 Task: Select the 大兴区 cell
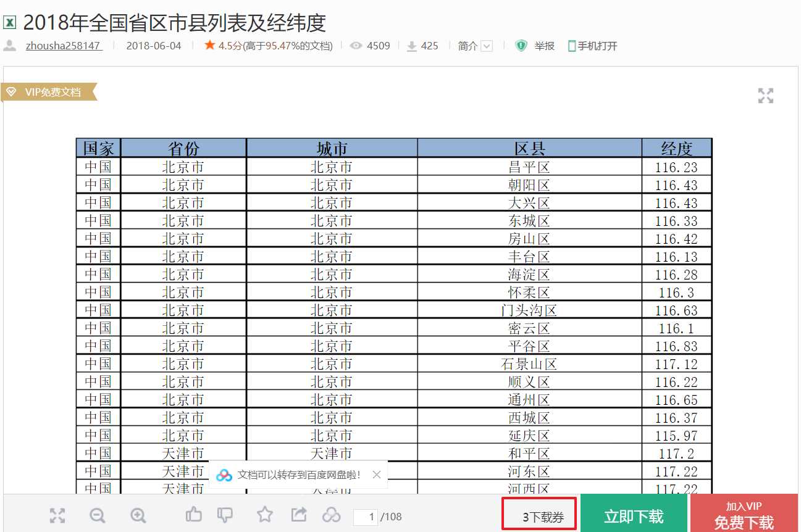[529, 203]
